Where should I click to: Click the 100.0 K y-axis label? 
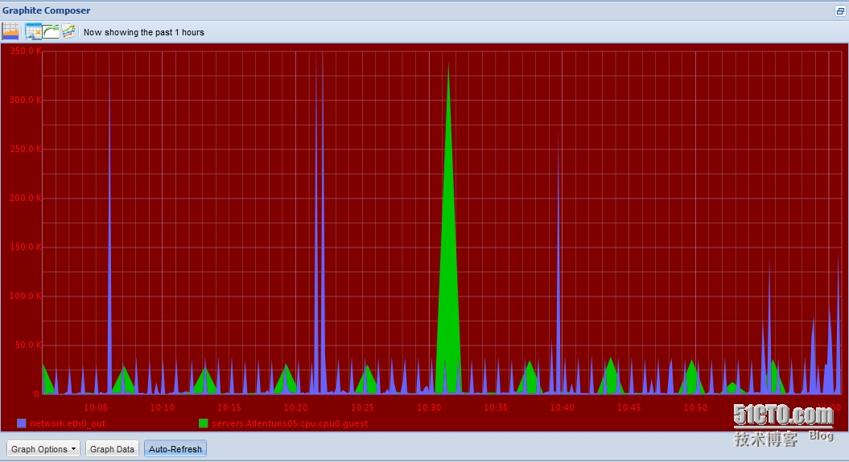pos(25,296)
